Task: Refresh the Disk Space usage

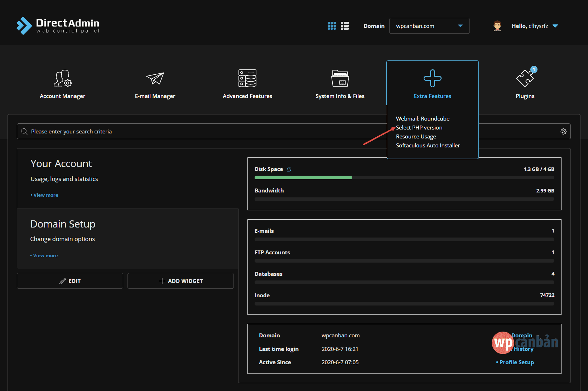Action: (x=289, y=169)
